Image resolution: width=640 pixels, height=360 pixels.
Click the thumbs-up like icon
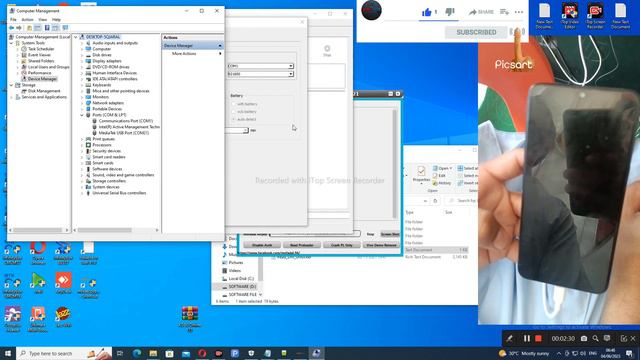coord(427,12)
